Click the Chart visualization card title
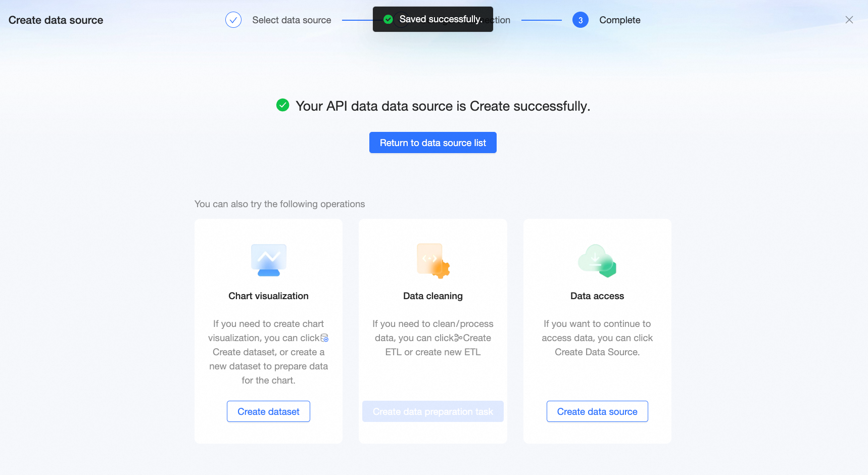 click(268, 296)
